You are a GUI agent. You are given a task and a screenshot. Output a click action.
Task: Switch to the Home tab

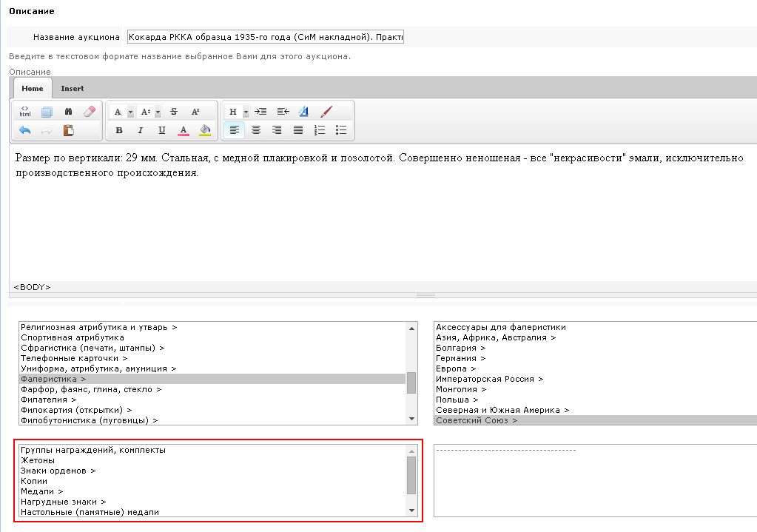click(x=33, y=89)
